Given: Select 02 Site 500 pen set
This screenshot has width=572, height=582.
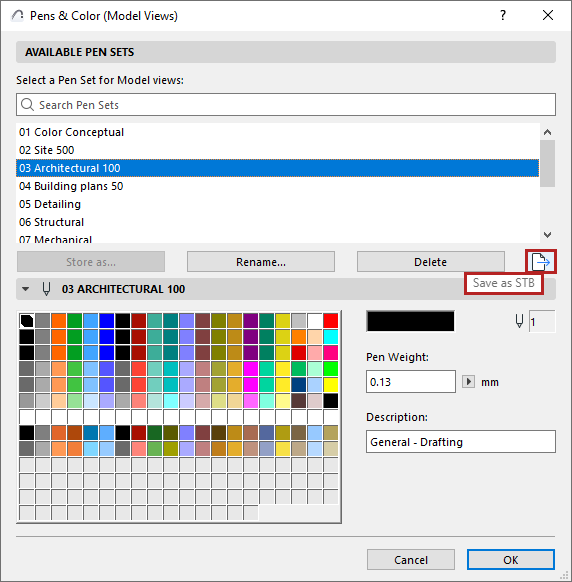Looking at the screenshot, I should (277, 150).
